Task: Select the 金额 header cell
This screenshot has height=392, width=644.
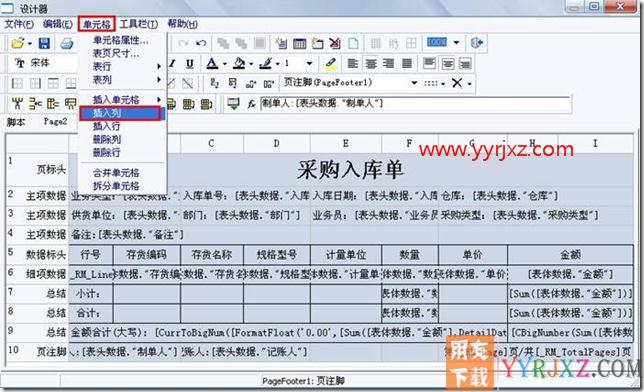Action: pos(570,255)
